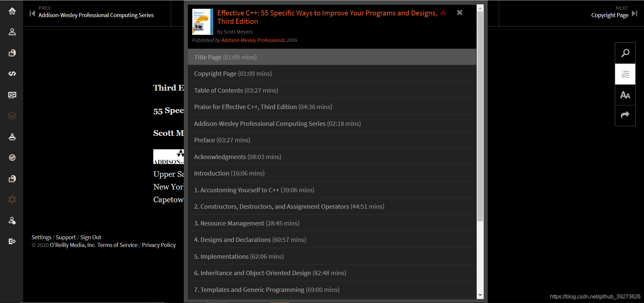This screenshot has width=644, height=303.
Task: Open the dimmed gear settings icon
Action: click(12, 200)
